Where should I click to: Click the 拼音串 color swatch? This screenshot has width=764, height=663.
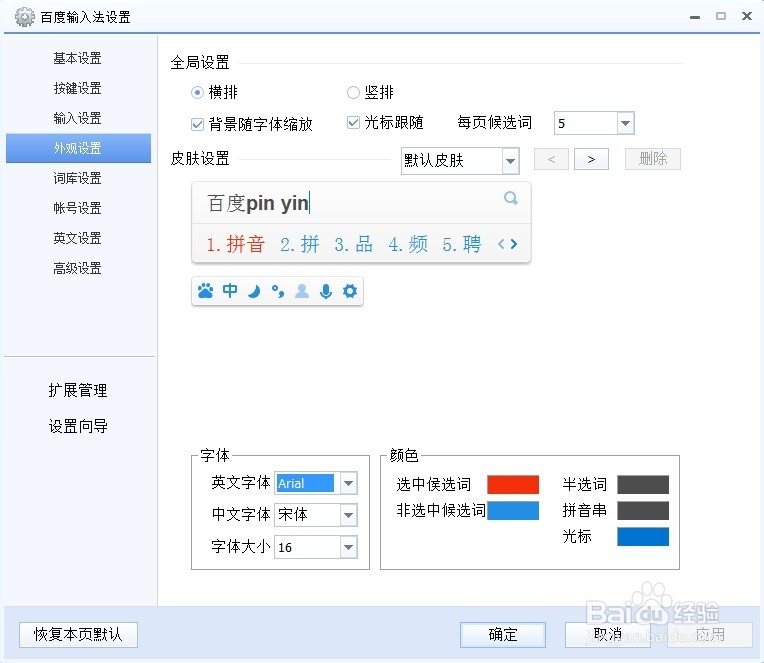click(643, 511)
